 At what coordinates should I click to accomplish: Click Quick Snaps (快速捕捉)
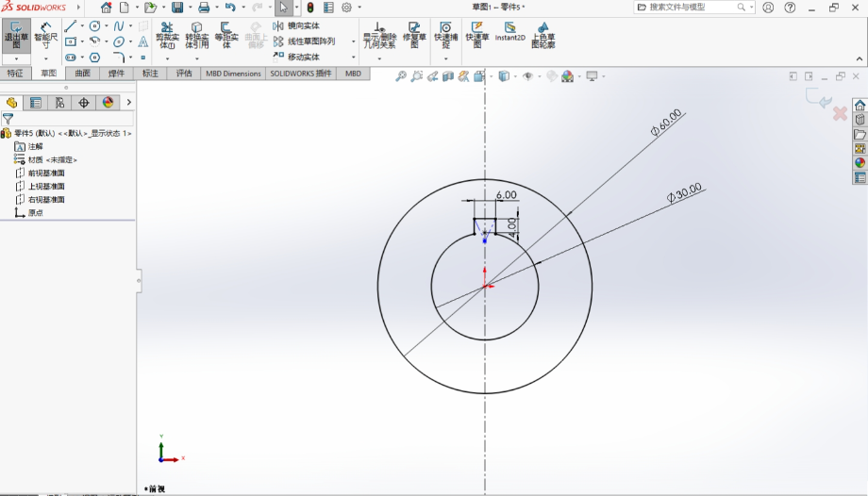tap(445, 36)
